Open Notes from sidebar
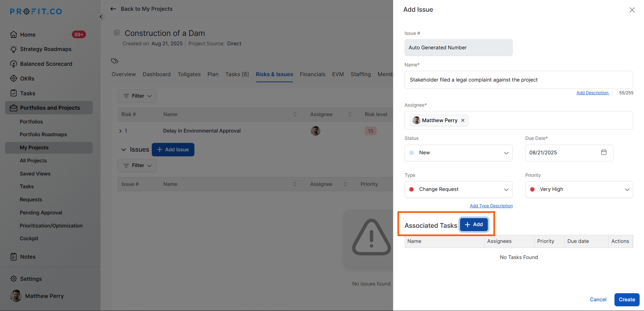Viewport: 644px width, 311px height. click(28, 257)
